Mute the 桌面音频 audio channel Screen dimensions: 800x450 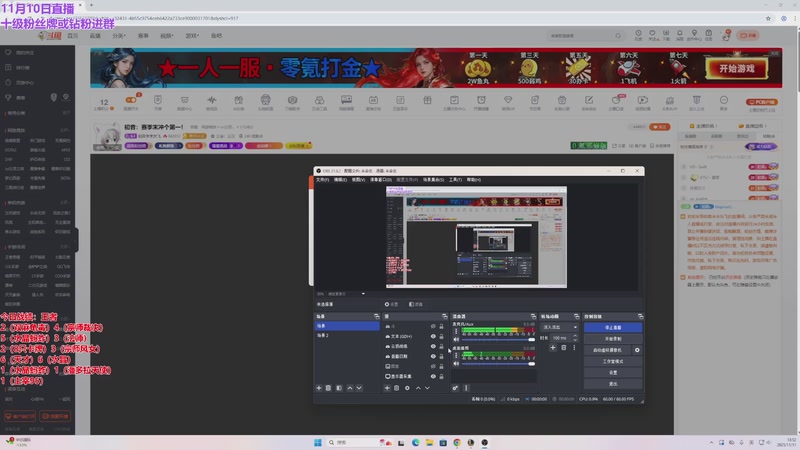[456, 364]
